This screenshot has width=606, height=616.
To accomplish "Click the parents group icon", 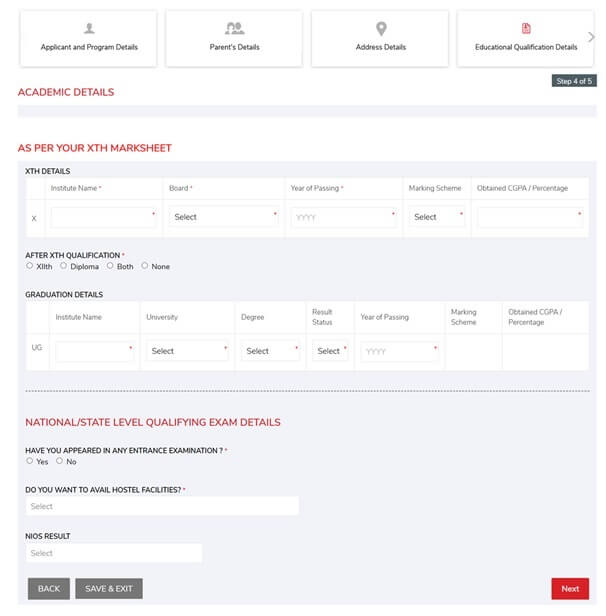I will coord(234,28).
